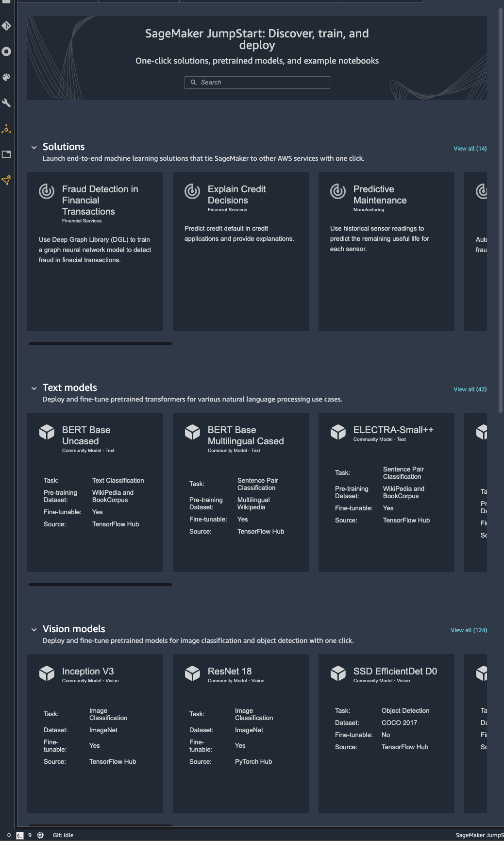Image resolution: width=504 pixels, height=841 pixels.
Task: Click ELECTRA-Small++ TensorFlow Hub source value
Action: point(406,521)
